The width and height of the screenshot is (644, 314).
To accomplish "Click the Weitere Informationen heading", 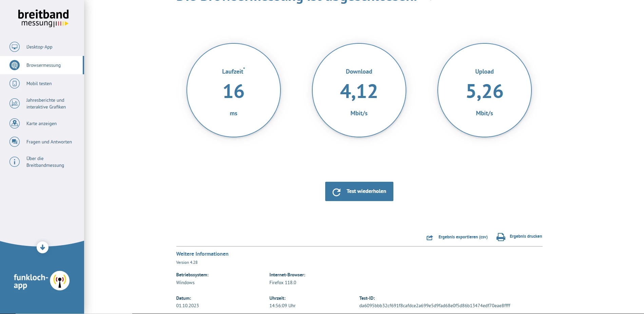I will tap(202, 254).
